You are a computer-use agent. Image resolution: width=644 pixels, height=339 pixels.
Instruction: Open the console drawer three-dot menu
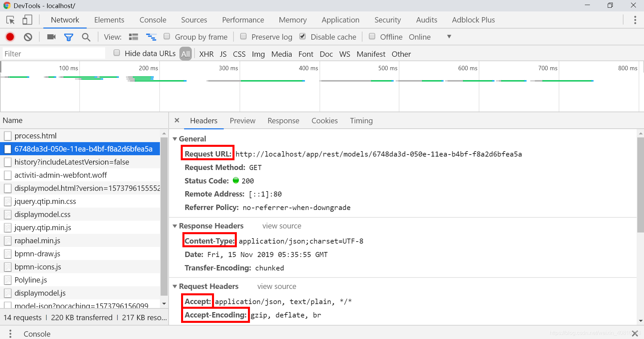10,334
